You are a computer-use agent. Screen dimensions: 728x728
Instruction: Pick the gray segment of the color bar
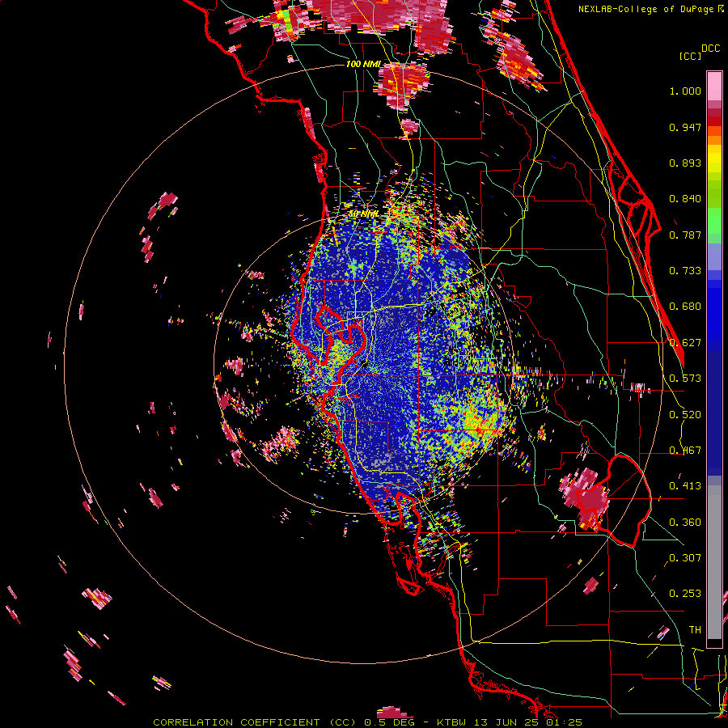714,562
